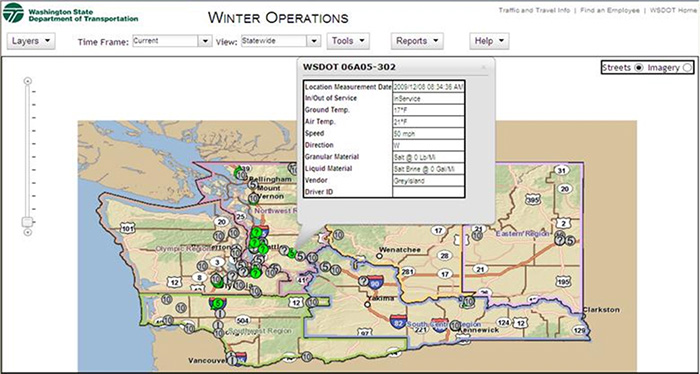
Task: Click the Interstate 82 shield on the map
Action: [397, 322]
